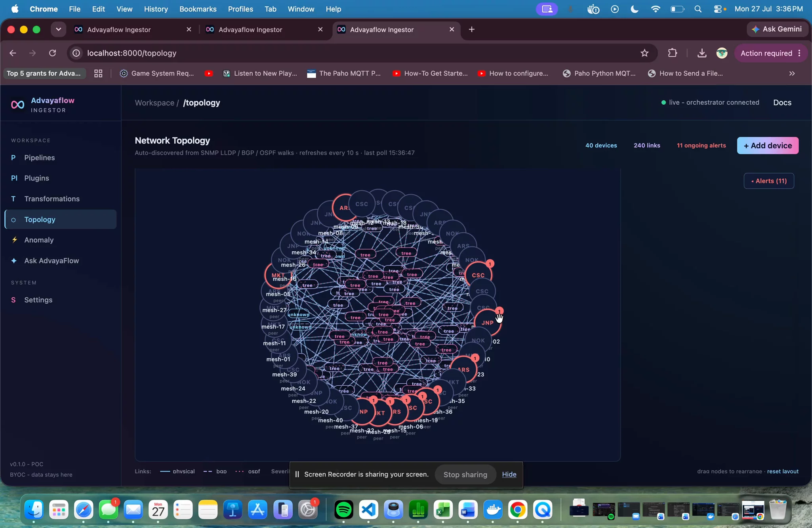This screenshot has height=528, width=812.
Task: Click the mesh-05 node label
Action: (x=278, y=294)
